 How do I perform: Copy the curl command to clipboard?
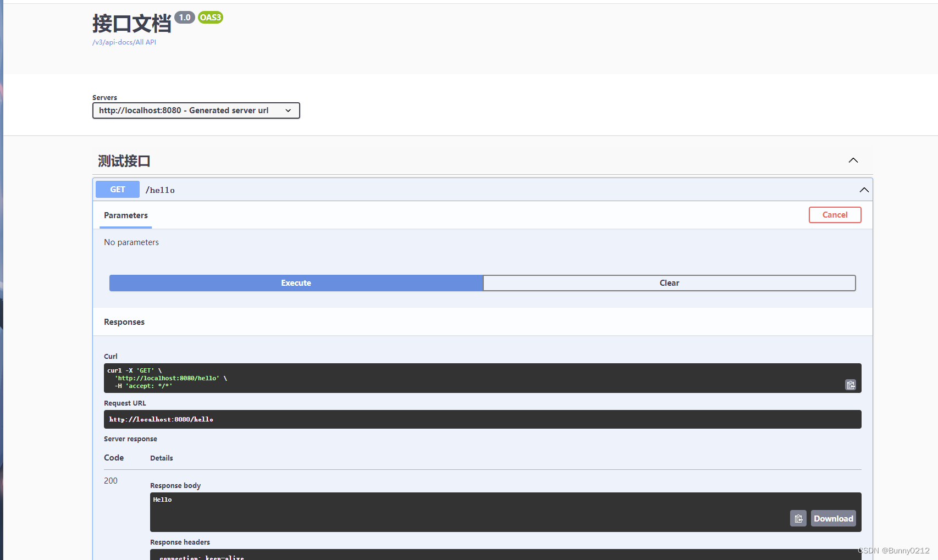point(851,385)
